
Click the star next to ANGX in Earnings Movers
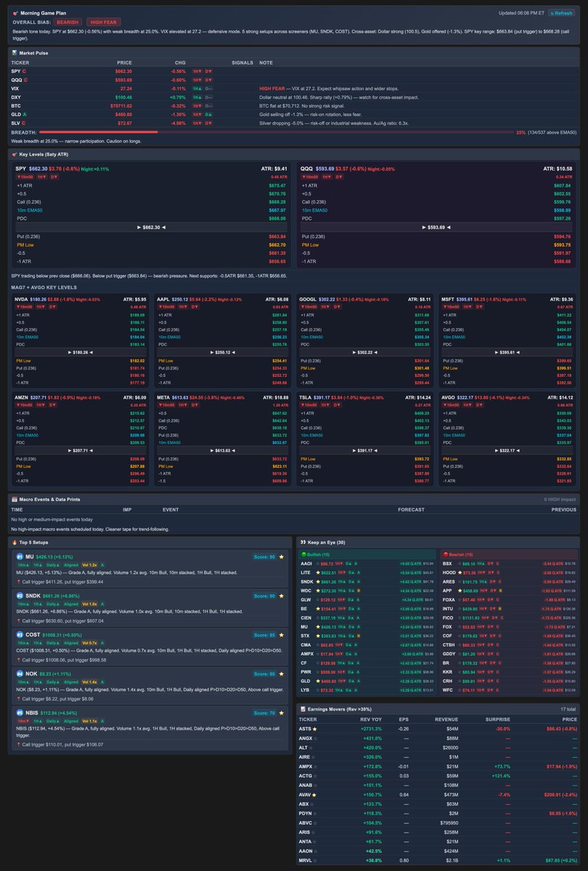click(314, 737)
